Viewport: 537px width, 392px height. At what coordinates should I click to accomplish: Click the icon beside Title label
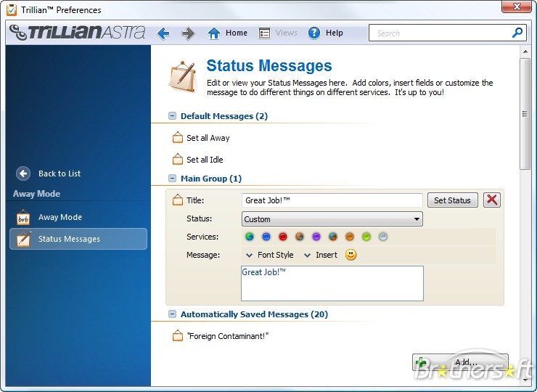tap(177, 200)
